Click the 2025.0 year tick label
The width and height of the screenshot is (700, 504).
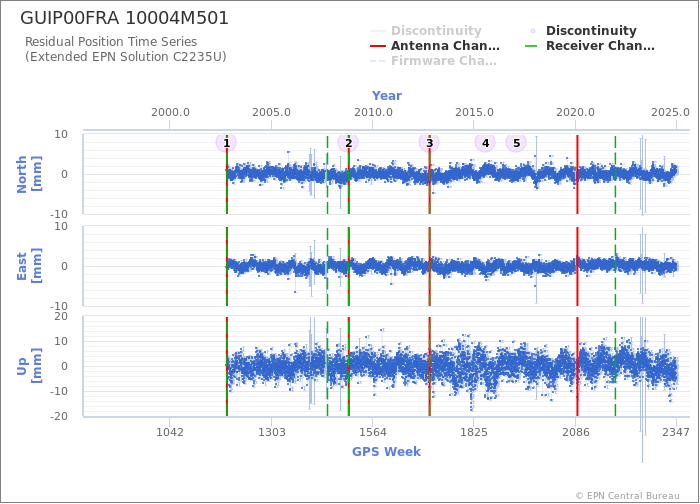tap(671, 112)
